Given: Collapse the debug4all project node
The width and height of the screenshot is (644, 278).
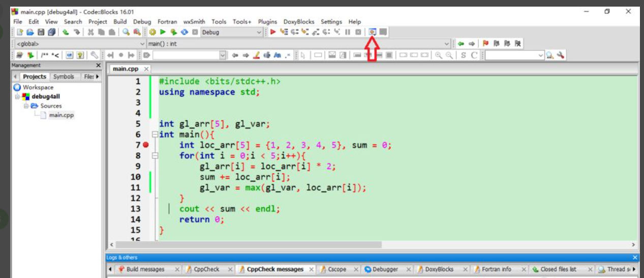Looking at the screenshot, I should coord(18,96).
